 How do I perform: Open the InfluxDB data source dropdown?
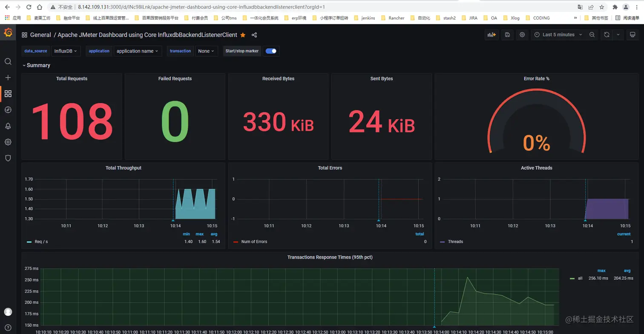tap(64, 51)
